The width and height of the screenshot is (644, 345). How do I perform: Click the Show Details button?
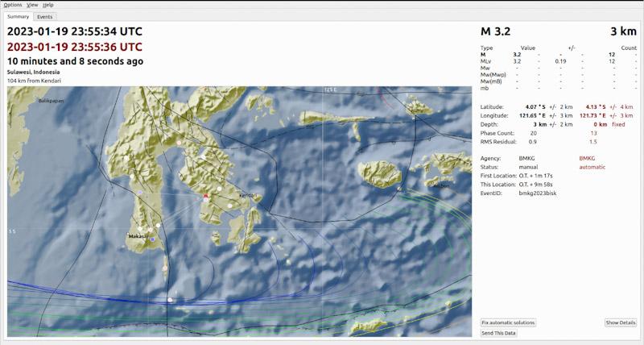click(x=620, y=322)
